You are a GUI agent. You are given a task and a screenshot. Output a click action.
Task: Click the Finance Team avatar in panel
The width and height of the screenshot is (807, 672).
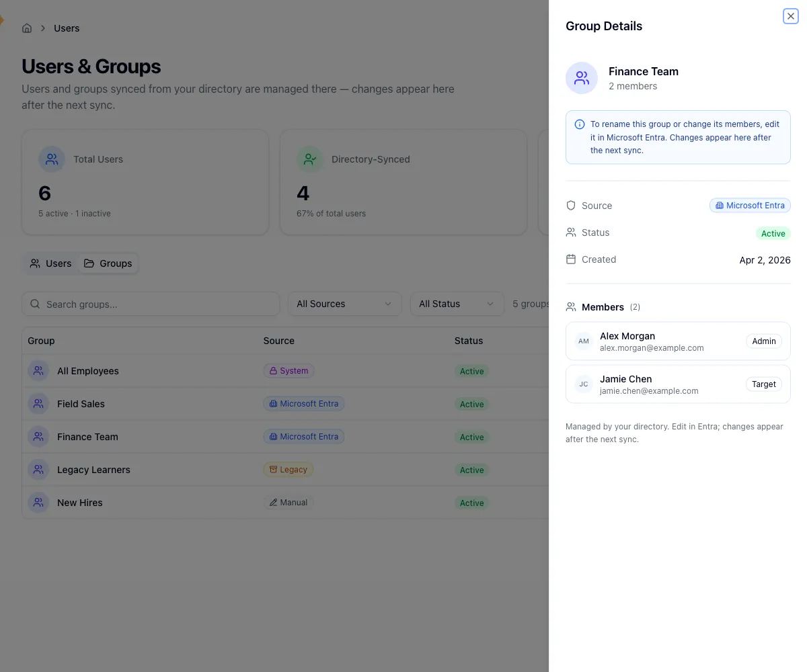pos(582,78)
